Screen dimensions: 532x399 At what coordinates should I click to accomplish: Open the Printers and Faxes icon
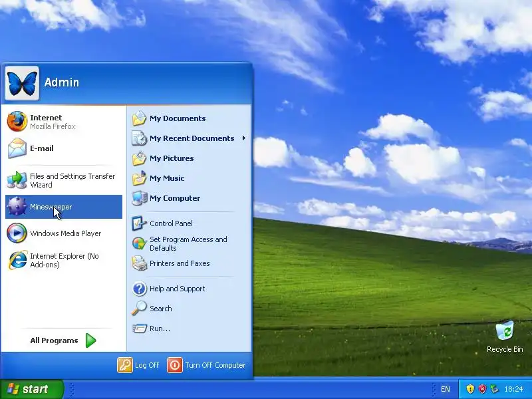pos(139,263)
